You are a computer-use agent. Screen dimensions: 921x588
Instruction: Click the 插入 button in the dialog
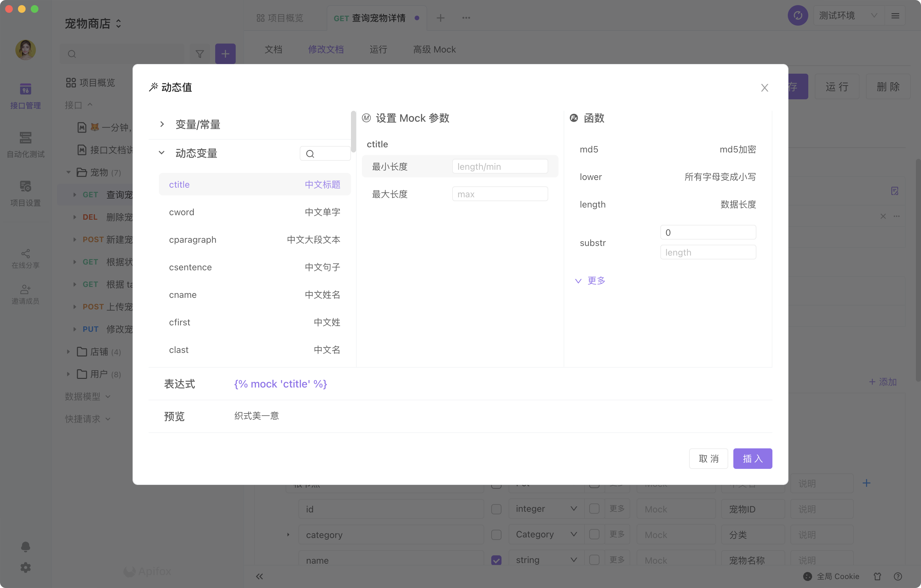click(x=752, y=458)
